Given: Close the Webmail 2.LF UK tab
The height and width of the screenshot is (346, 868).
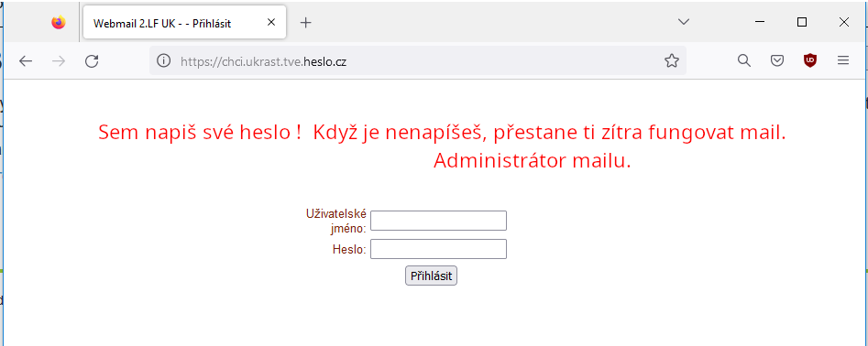Looking at the screenshot, I should point(271,23).
